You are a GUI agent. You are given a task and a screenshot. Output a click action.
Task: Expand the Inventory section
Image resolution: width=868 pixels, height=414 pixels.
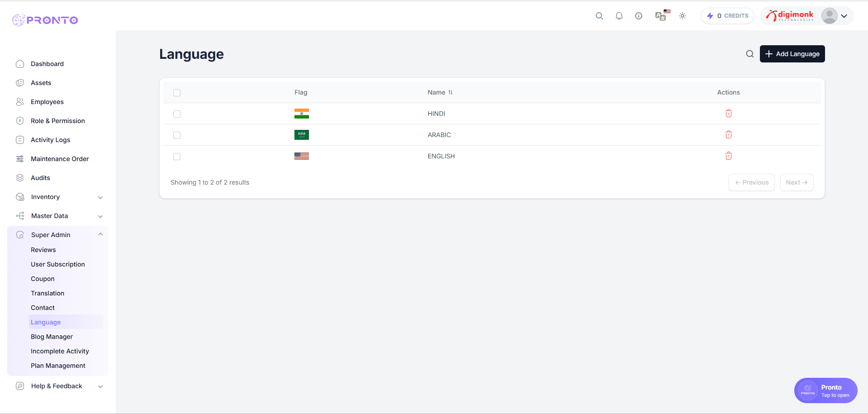(x=100, y=197)
